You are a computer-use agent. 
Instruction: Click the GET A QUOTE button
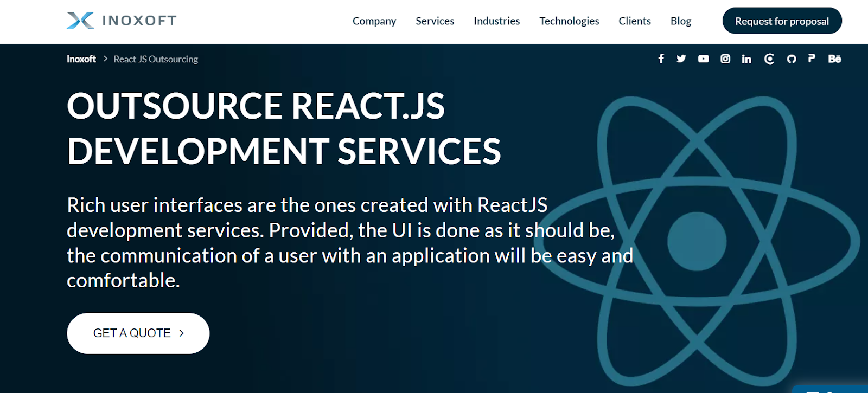tap(138, 333)
